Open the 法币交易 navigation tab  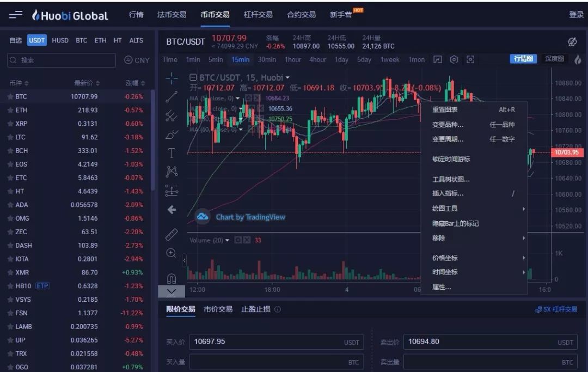click(x=171, y=15)
